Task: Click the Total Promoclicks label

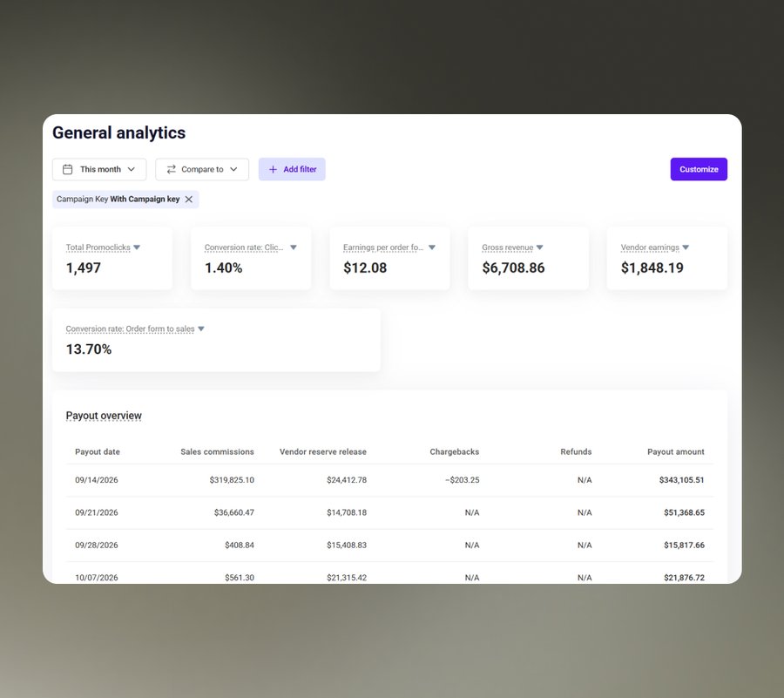Action: click(x=98, y=247)
